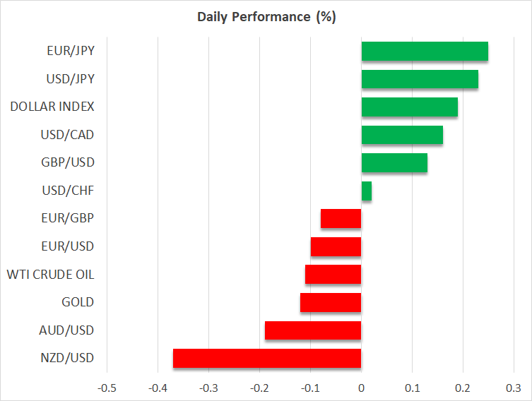Viewport: 532px width, 401px height.
Task: Click the GBP/USD green bar
Action: (394, 163)
